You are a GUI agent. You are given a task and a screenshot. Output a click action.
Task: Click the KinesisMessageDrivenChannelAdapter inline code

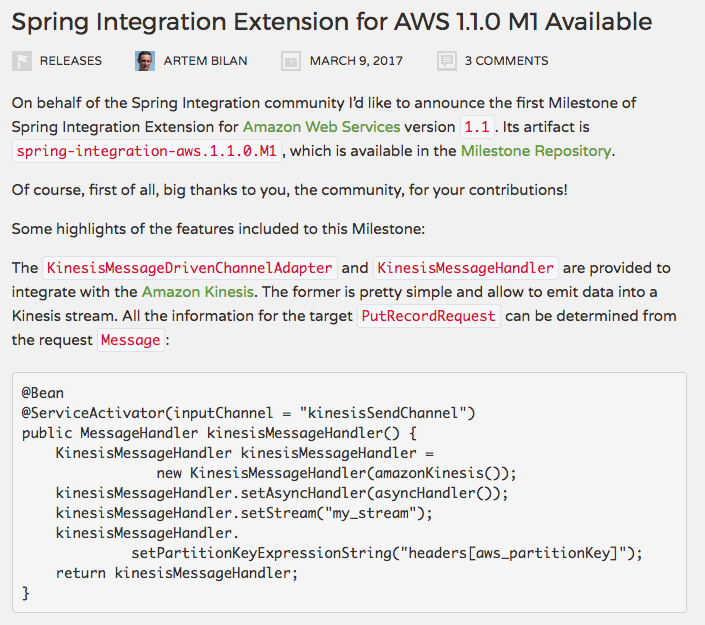point(189,268)
